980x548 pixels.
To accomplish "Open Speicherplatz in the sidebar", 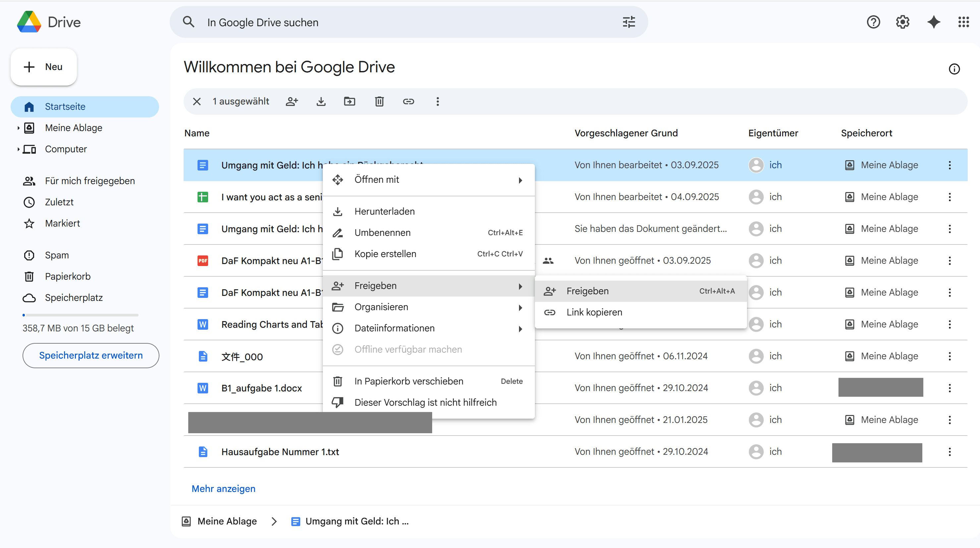I will tap(85, 298).
